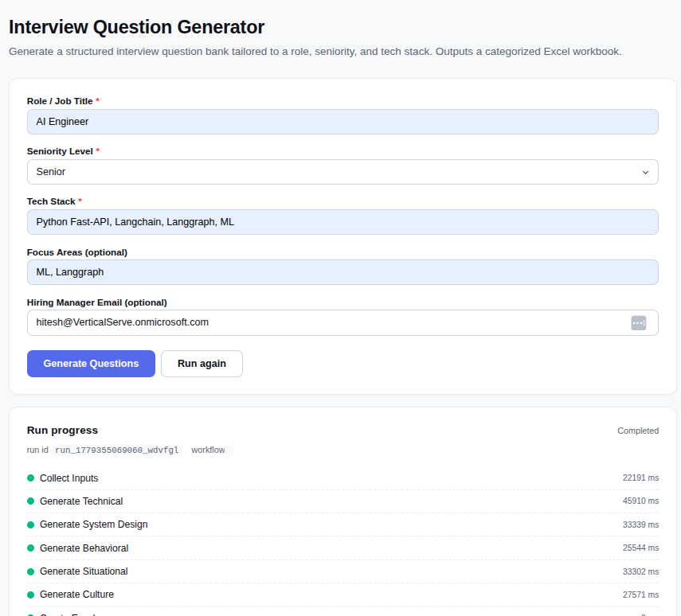This screenshot has height=616, width=681.
Task: Click the 27571 ms duration
Action: (x=640, y=595)
